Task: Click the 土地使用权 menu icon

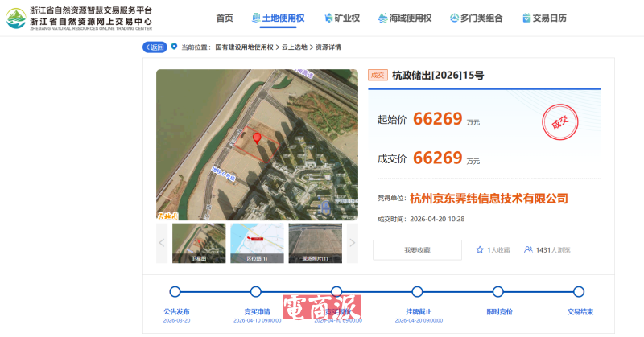Action: (x=256, y=18)
